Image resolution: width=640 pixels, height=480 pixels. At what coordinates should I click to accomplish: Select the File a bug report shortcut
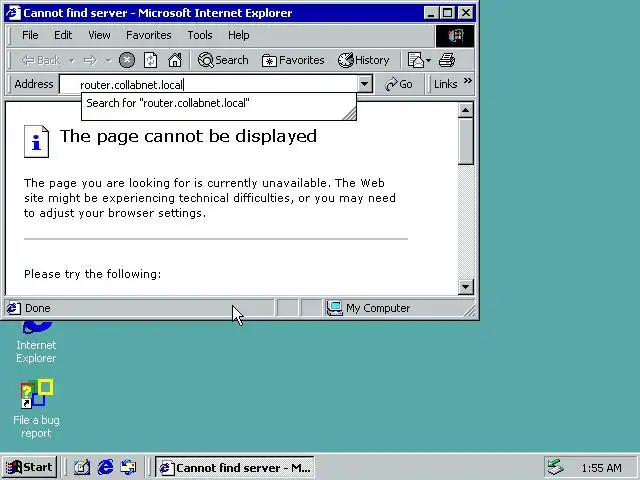coord(36,409)
